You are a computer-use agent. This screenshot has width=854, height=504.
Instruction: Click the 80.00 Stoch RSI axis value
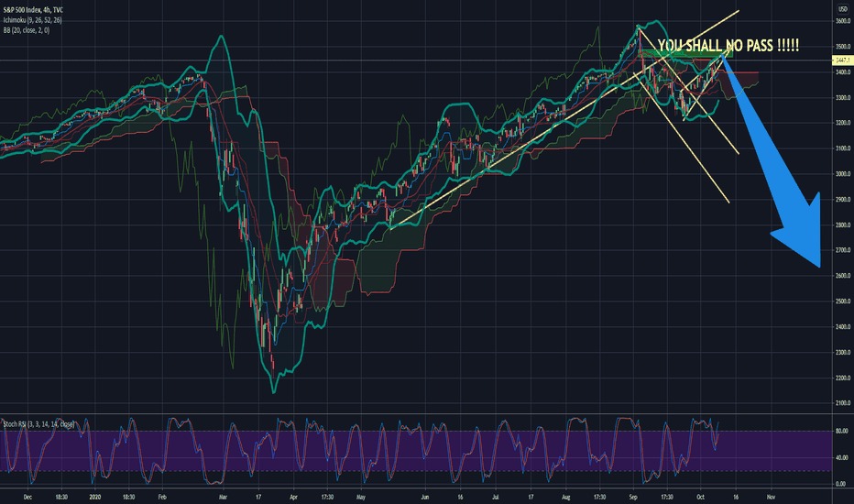(841, 431)
